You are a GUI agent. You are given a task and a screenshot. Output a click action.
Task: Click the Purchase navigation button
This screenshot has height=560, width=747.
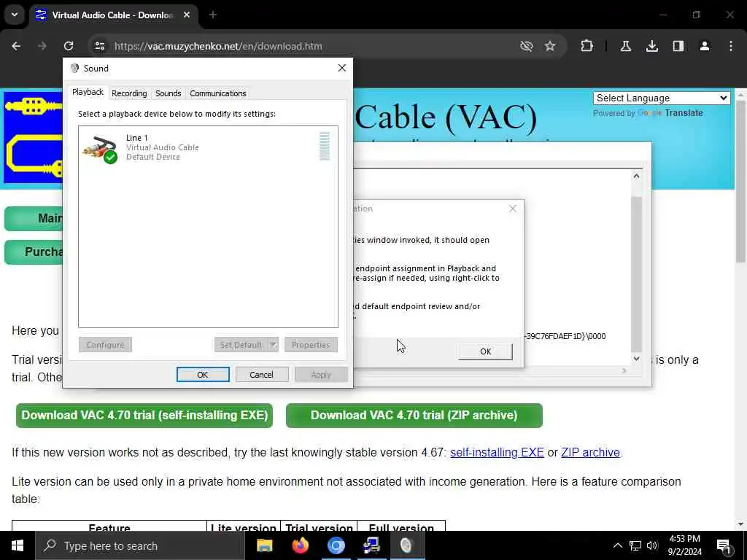pyautogui.click(x=34, y=252)
